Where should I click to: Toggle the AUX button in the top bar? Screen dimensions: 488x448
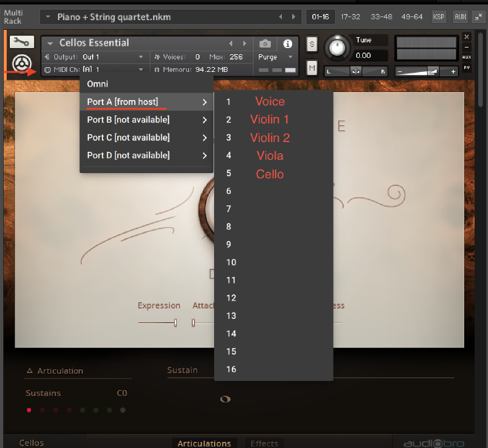click(x=461, y=17)
